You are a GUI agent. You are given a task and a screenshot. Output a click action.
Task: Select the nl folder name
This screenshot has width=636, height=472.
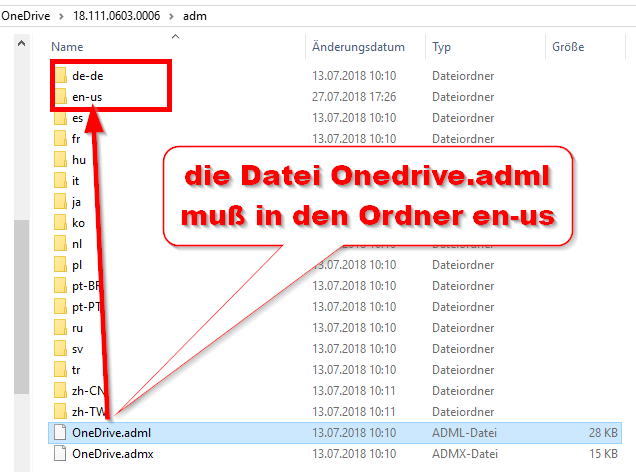click(77, 244)
